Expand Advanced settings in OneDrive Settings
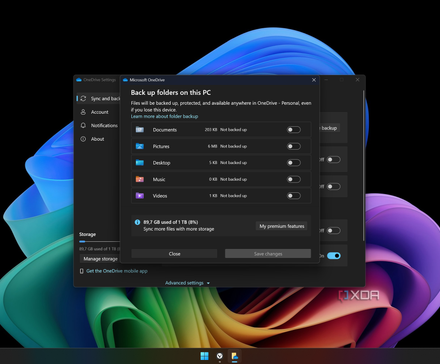Viewport: 440px width, 364px height. pos(187,283)
